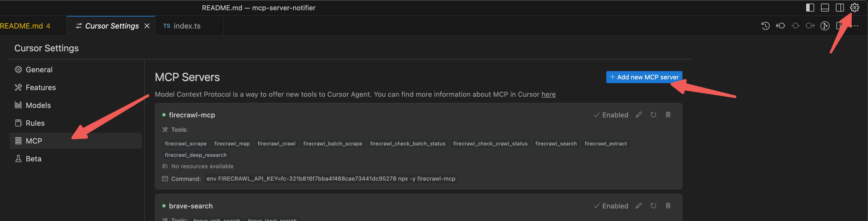This screenshot has height=221, width=868.
Task: Refresh the firecrawl-mcp server
Action: click(x=653, y=115)
